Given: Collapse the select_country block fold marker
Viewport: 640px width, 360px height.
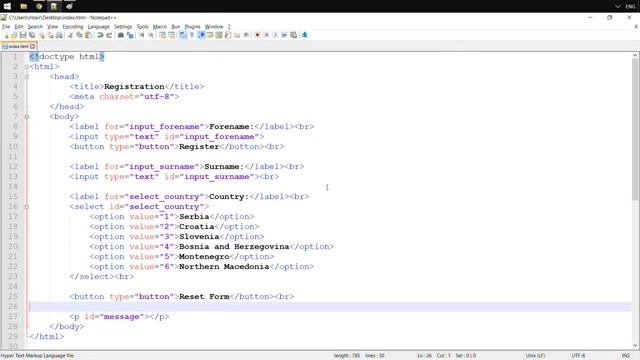Looking at the screenshot, I should [x=27, y=207].
